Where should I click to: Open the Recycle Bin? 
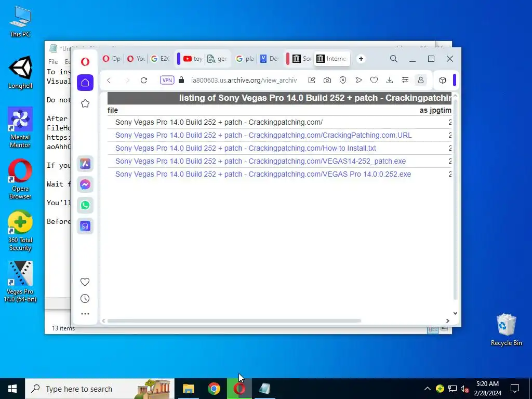point(506,330)
